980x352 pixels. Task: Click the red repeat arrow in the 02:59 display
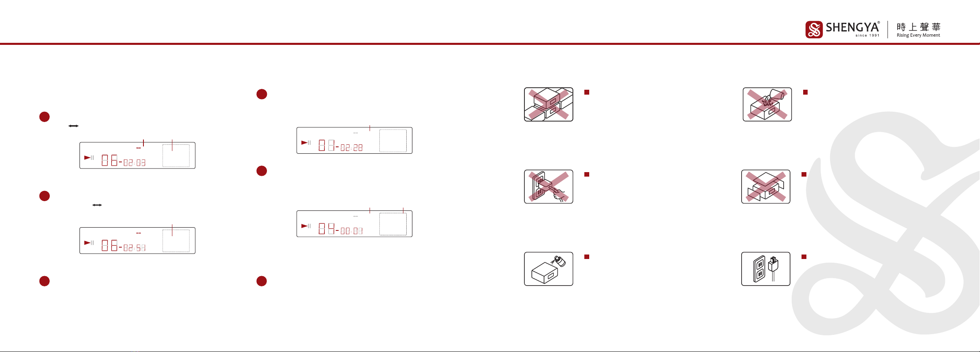(x=139, y=233)
